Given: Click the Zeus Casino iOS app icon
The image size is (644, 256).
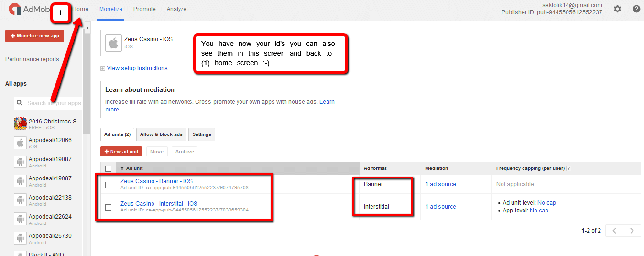Looking at the screenshot, I should coord(113,43).
